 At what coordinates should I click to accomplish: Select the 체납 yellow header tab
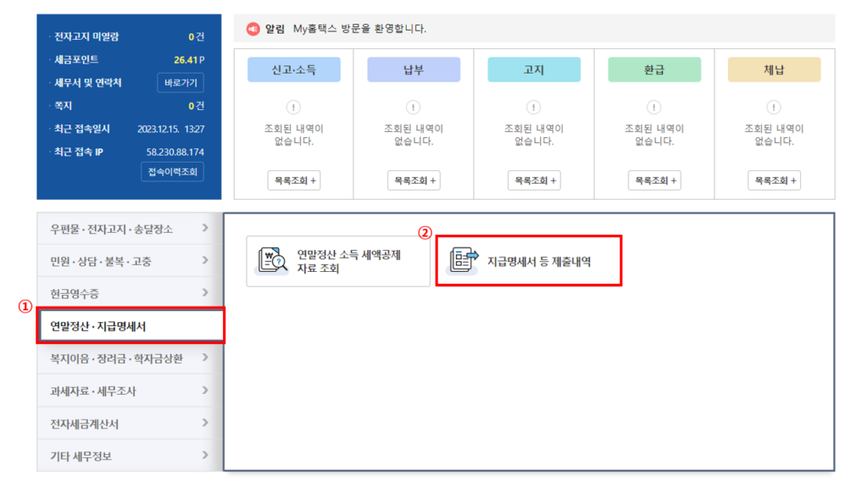(774, 69)
